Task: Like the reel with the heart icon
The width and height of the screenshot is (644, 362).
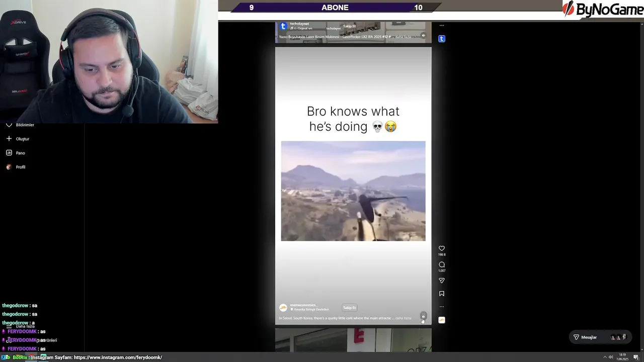Action: (x=442, y=248)
